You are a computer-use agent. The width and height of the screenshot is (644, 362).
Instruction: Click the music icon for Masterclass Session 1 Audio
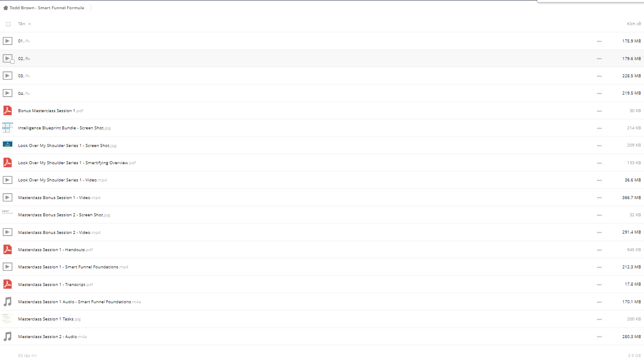8,302
